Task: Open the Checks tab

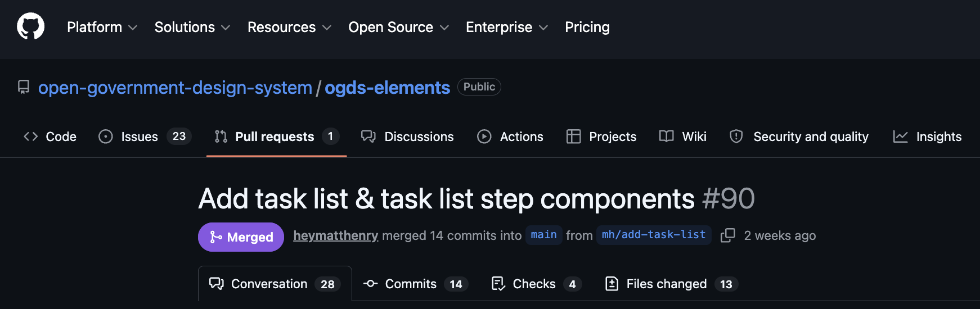Action: (x=537, y=284)
